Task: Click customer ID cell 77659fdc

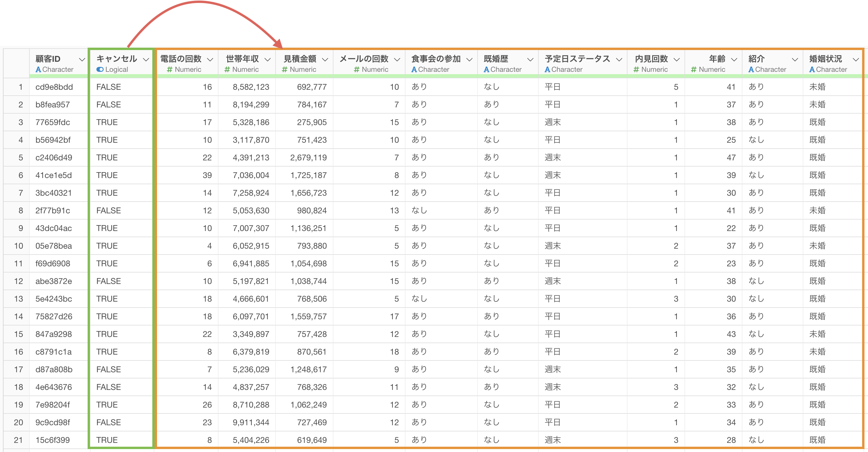Action: pos(53,122)
